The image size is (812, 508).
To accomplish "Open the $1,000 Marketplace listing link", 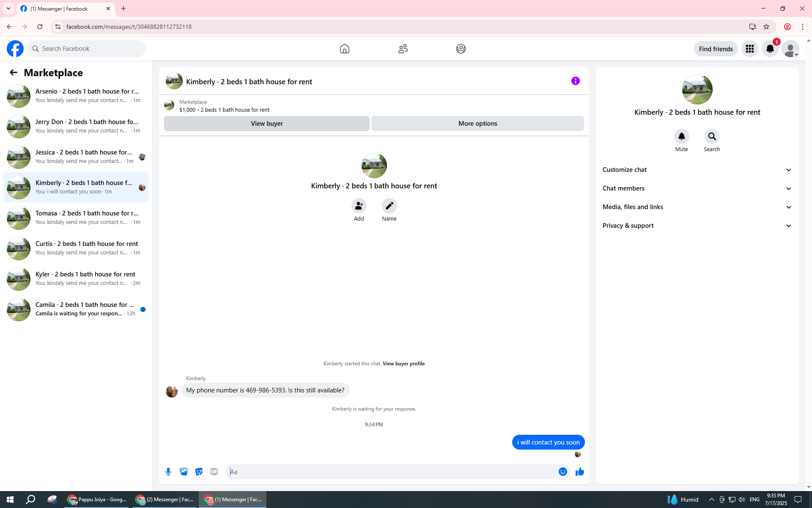I will tap(224, 110).
